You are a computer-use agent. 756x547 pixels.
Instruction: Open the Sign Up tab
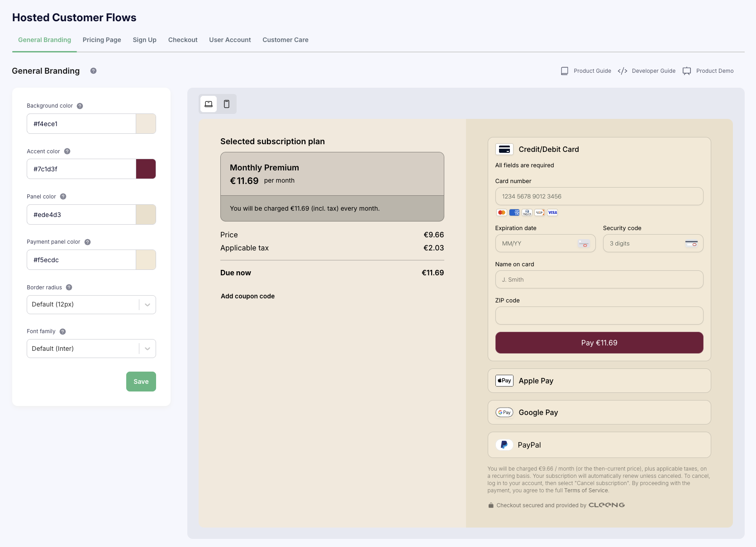(x=144, y=40)
